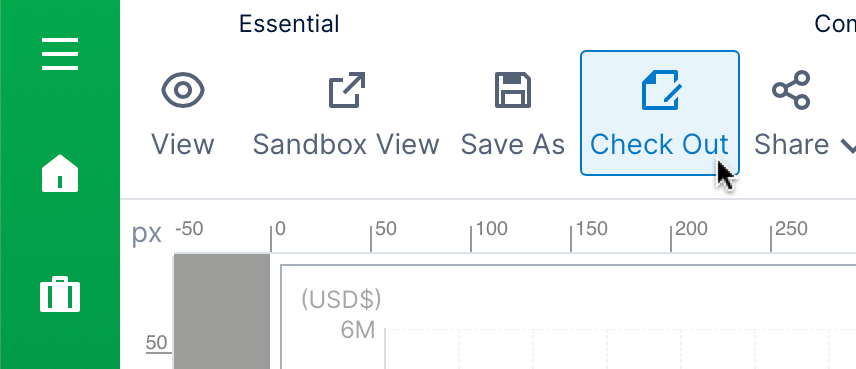This screenshot has width=856, height=369.
Task: Click the gray off-canvas area
Action: pos(222,311)
